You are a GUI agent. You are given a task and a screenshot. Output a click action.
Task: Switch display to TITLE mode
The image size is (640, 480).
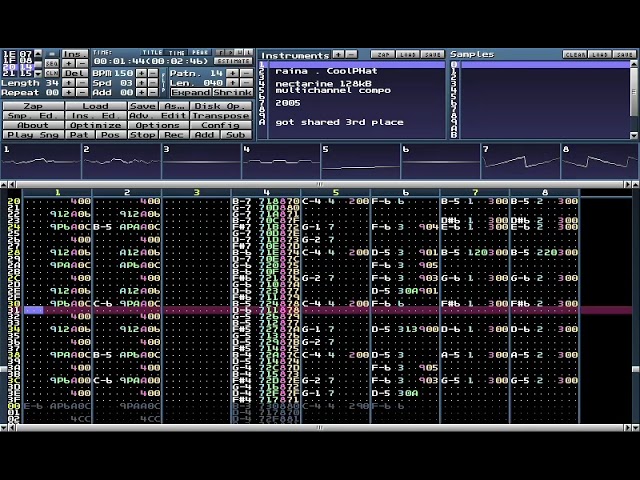(x=152, y=53)
